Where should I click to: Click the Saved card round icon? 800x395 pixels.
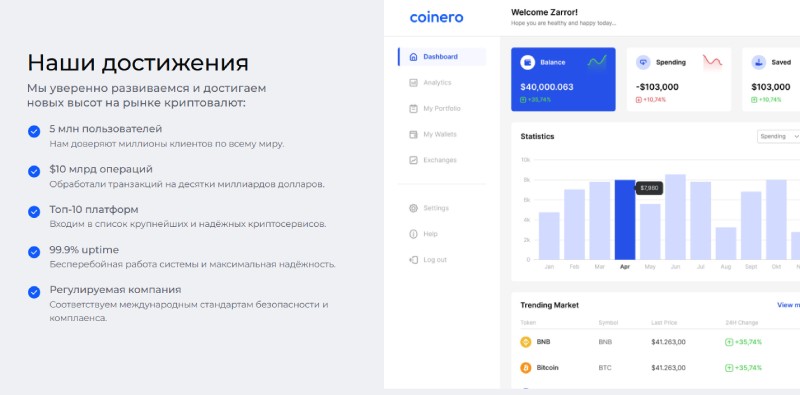(x=759, y=62)
